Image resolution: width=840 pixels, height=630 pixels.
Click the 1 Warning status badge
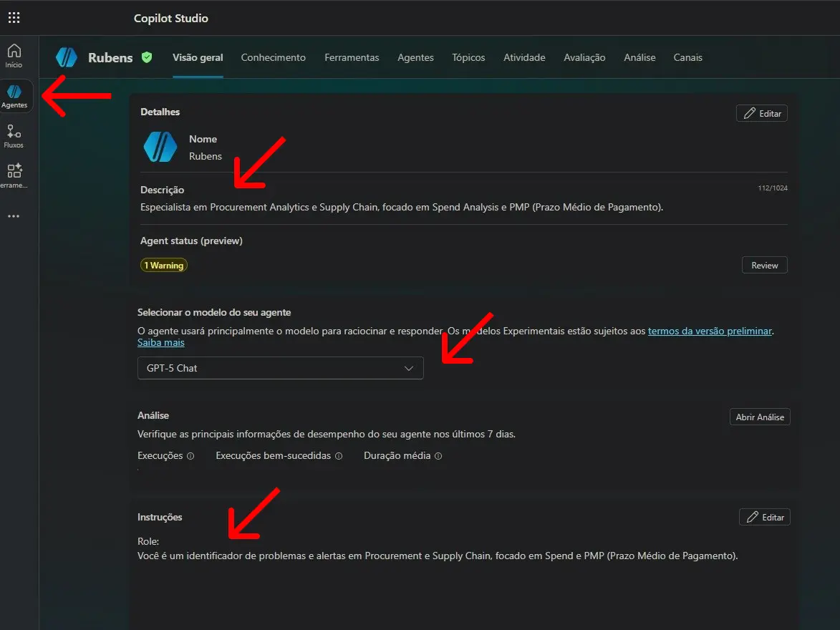pyautogui.click(x=164, y=265)
